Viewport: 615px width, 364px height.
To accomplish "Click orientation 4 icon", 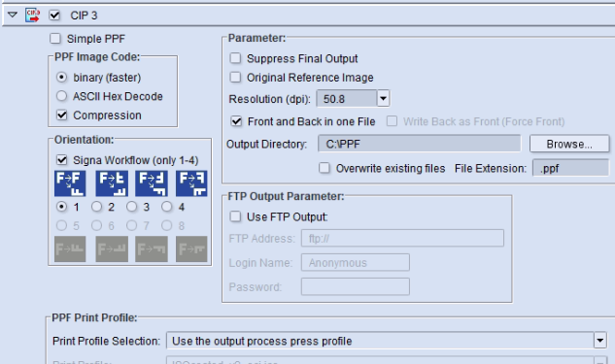I will (191, 183).
